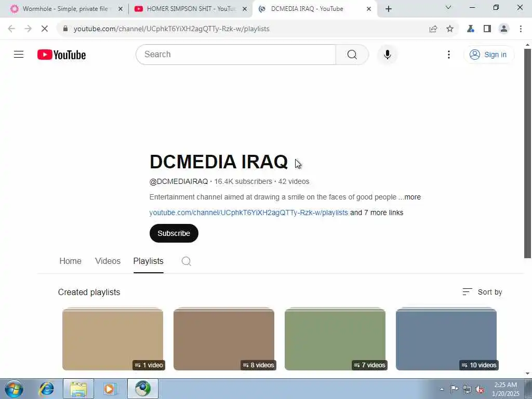Open the 8 videos playlist thumbnail
This screenshot has height=399, width=532.
pos(224,339)
